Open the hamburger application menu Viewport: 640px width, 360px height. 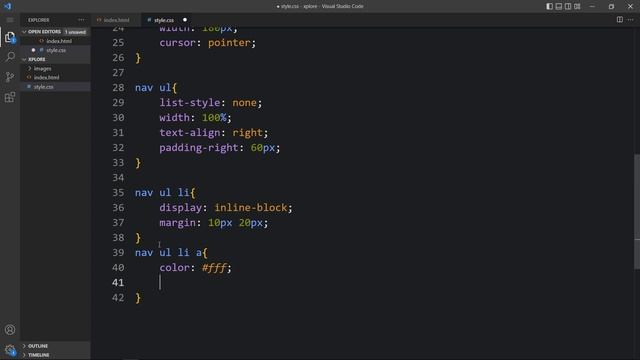point(10,20)
